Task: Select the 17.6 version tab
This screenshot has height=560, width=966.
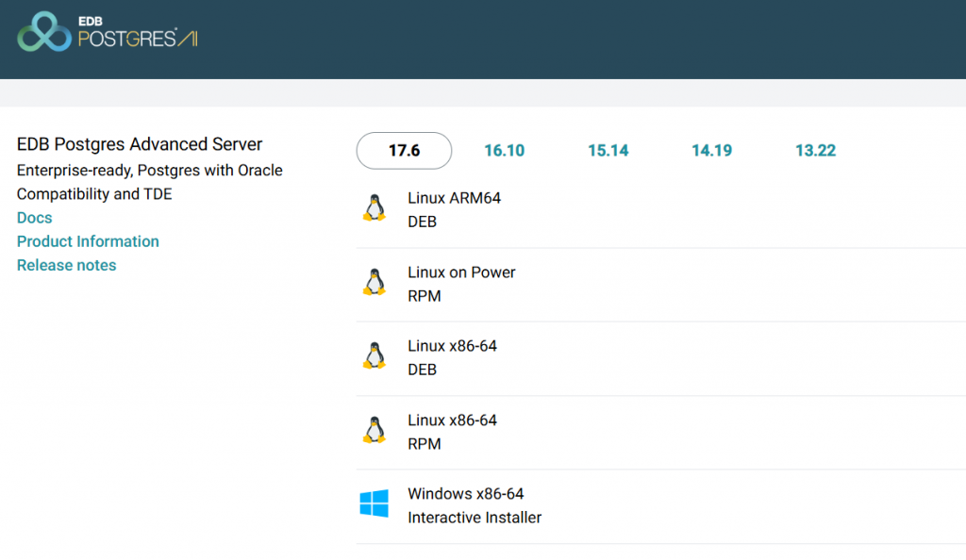Action: click(x=404, y=151)
